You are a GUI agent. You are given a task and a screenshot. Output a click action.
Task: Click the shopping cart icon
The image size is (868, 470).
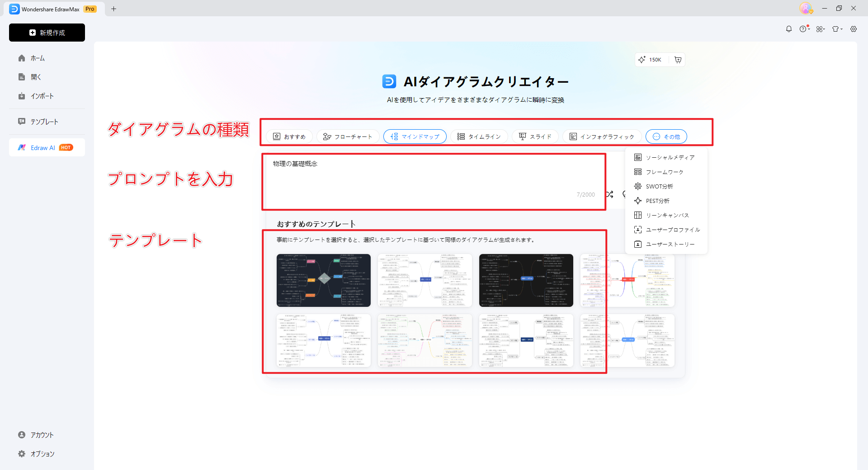click(678, 60)
